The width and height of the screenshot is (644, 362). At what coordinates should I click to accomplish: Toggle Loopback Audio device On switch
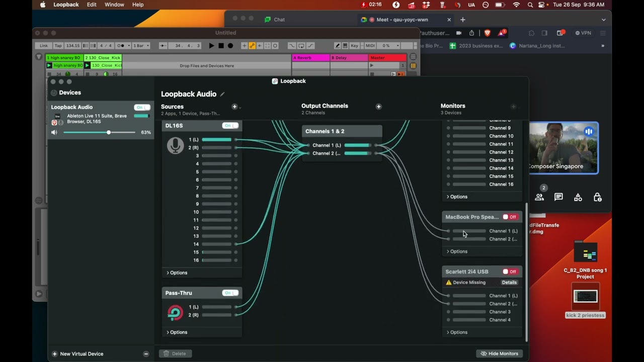[x=142, y=107]
